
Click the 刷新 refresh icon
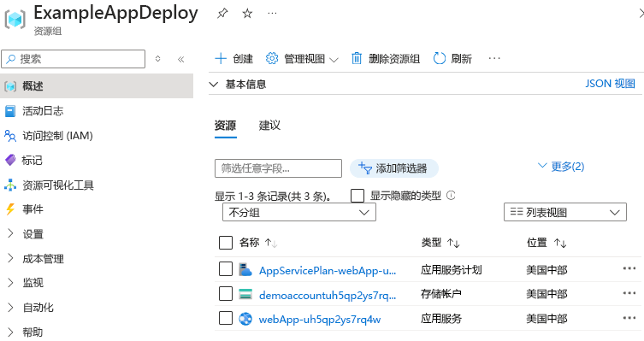tap(439, 59)
